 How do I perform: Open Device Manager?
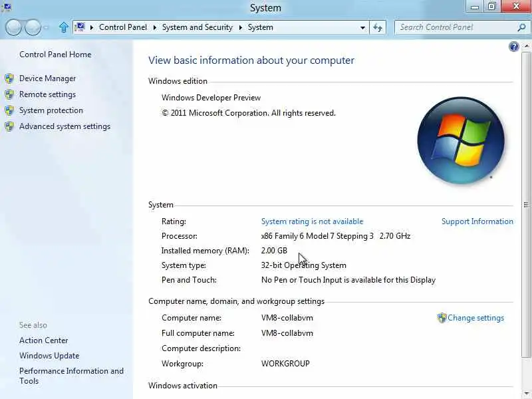(47, 78)
